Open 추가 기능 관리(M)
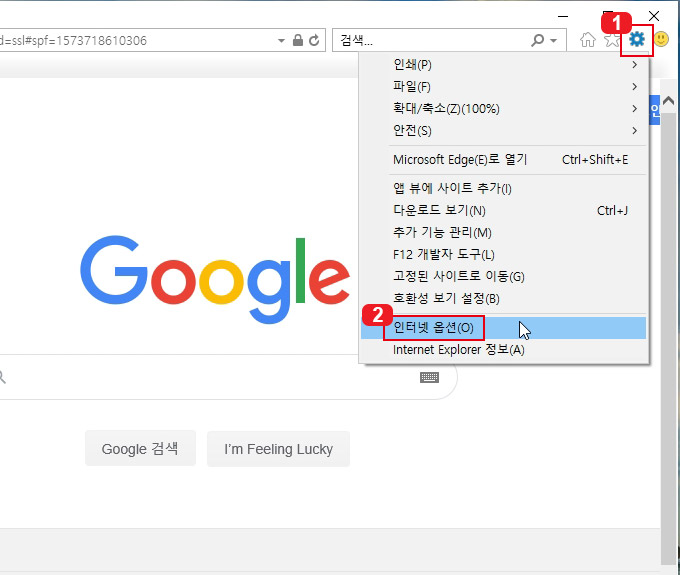The image size is (680, 575). coord(503,233)
